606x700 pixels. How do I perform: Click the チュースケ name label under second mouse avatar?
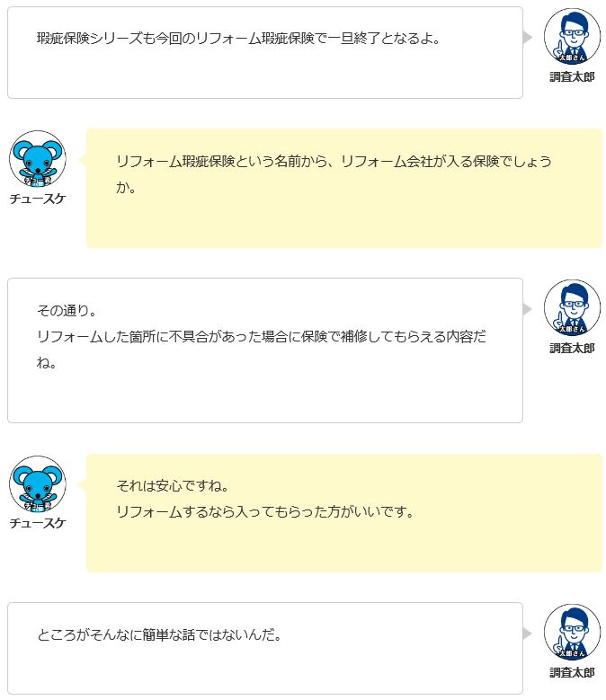[38, 523]
